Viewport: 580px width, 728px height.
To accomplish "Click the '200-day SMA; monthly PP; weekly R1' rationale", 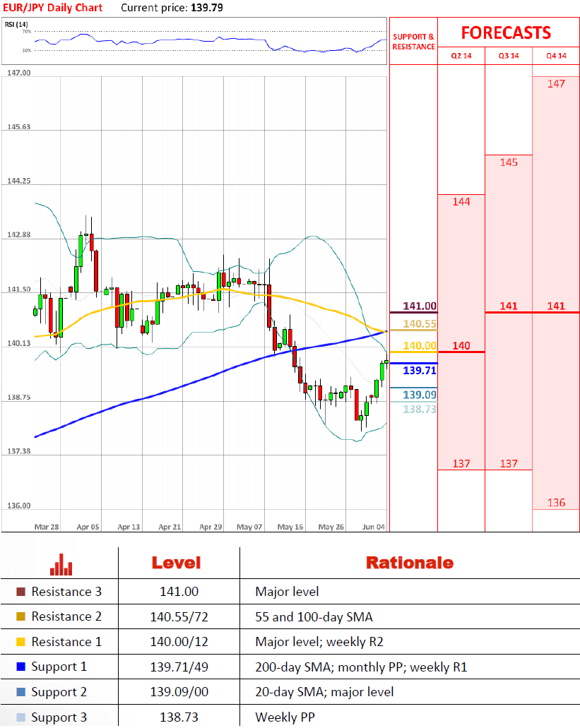I will tap(361, 667).
